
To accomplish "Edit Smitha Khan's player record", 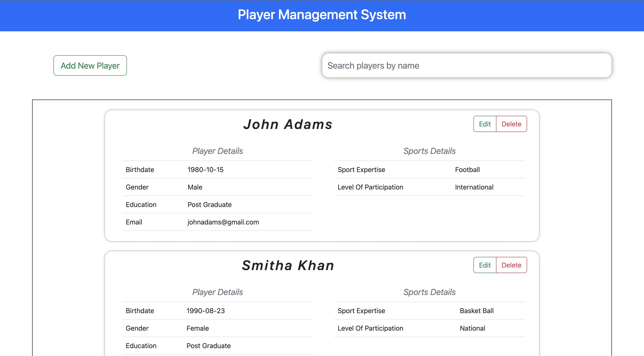I will point(484,265).
